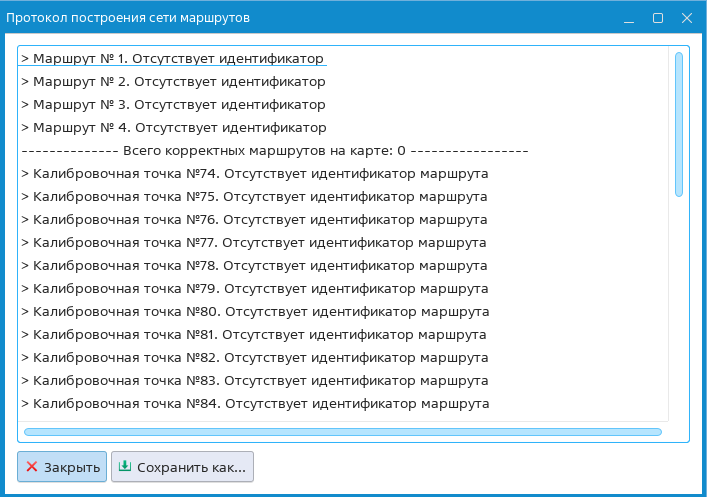Select Калибровочная точка №80 entry

coord(254,311)
